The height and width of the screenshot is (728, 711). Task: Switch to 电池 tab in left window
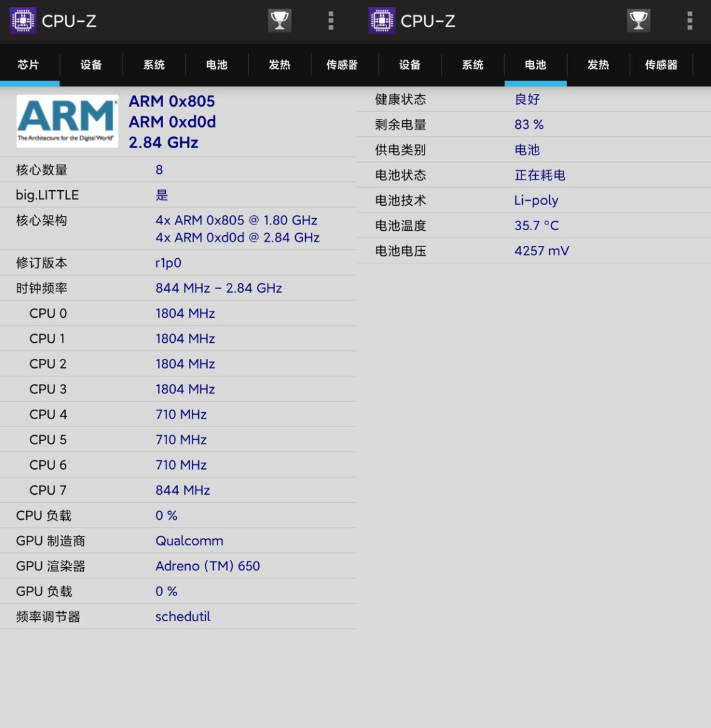coord(217,64)
